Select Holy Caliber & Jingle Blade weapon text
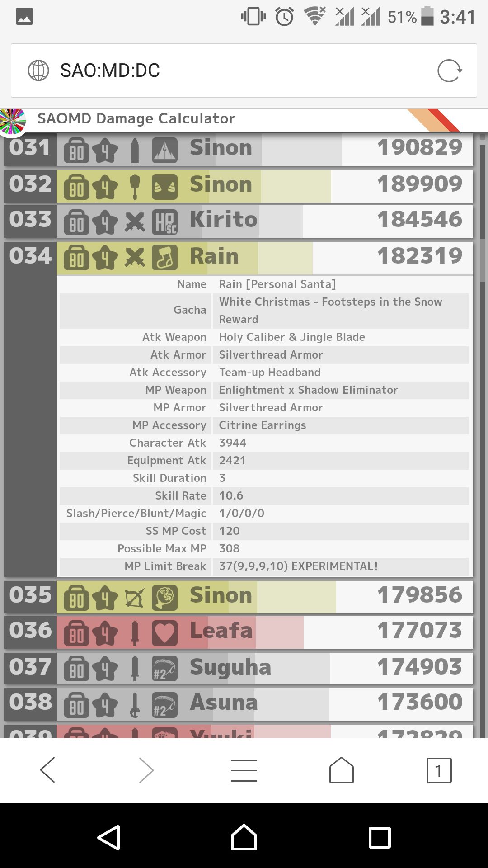This screenshot has width=488, height=868. (292, 337)
